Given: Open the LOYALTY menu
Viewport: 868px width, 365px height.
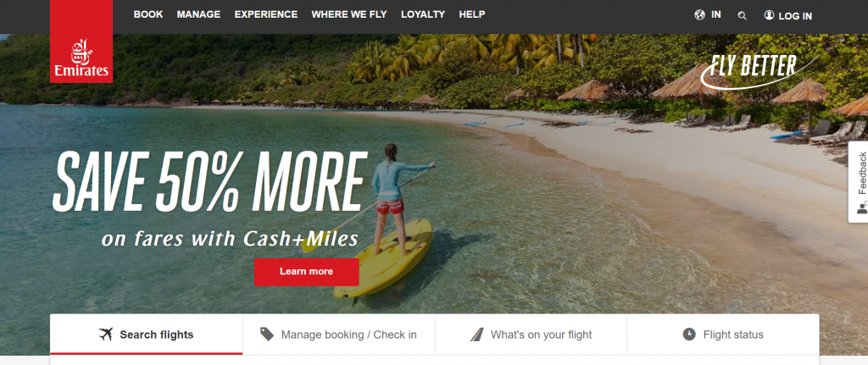Looking at the screenshot, I should pyautogui.click(x=423, y=14).
